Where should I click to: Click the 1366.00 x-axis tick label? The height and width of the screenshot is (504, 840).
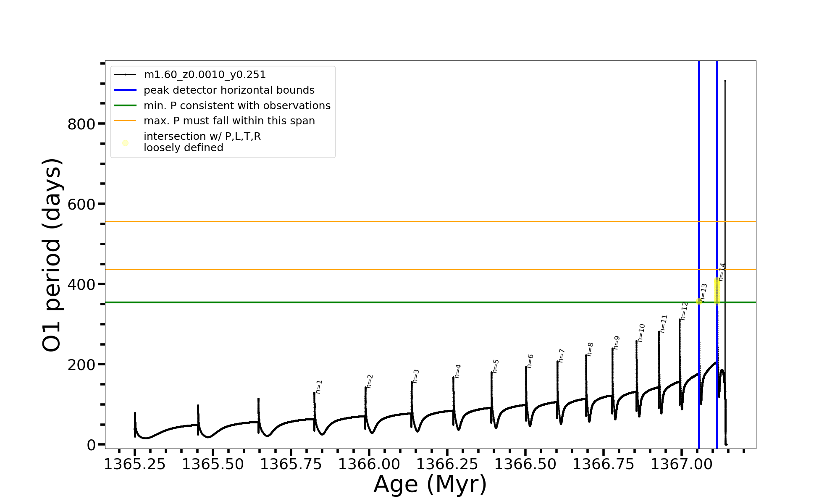(x=369, y=464)
